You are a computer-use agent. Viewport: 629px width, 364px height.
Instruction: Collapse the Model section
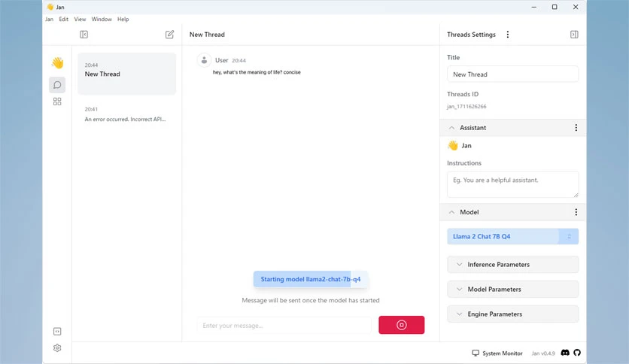tap(451, 212)
